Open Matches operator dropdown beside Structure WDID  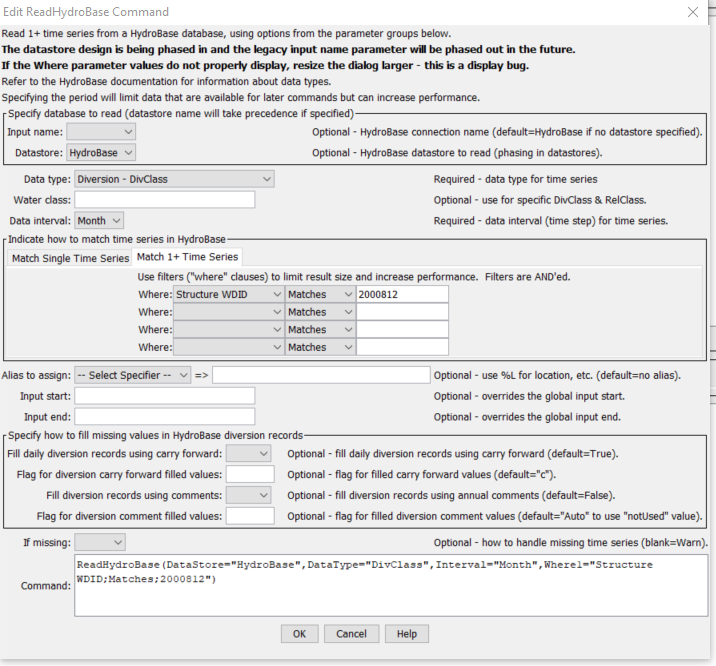[x=320, y=294]
